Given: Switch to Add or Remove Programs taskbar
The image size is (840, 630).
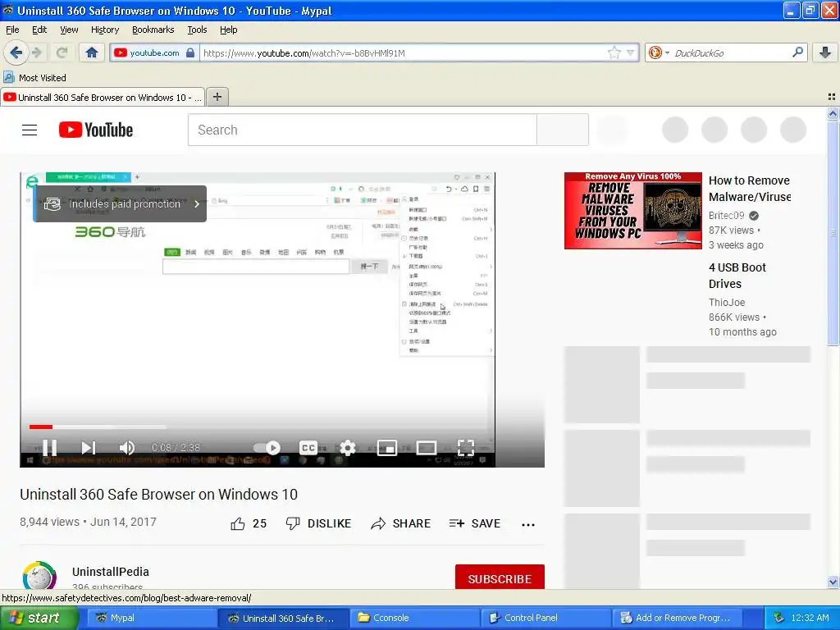Looking at the screenshot, I should [677, 618].
